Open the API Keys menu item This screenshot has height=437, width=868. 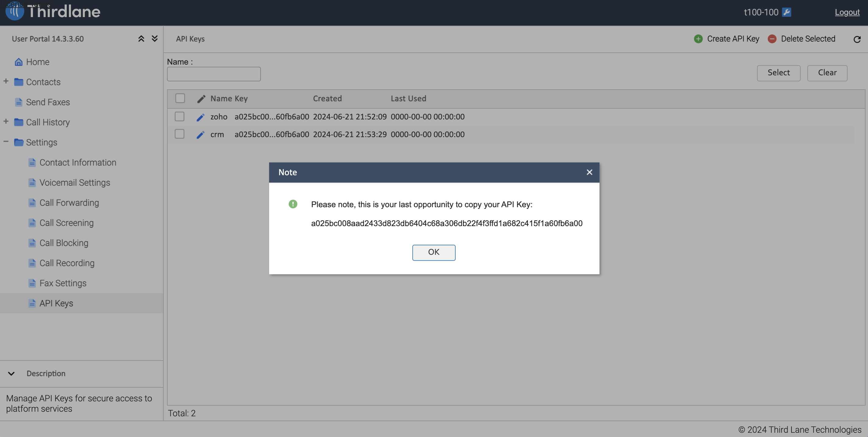(56, 303)
